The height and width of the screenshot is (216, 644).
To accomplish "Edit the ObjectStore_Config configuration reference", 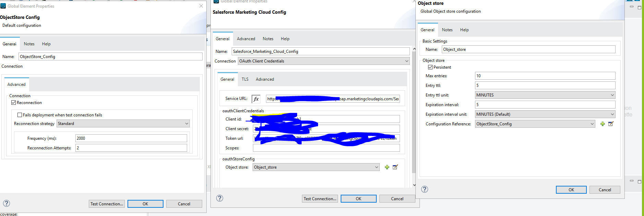I will click(611, 124).
